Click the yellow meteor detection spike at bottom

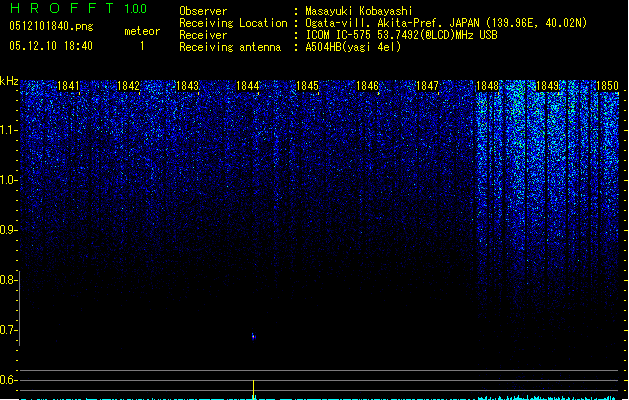pos(254,389)
